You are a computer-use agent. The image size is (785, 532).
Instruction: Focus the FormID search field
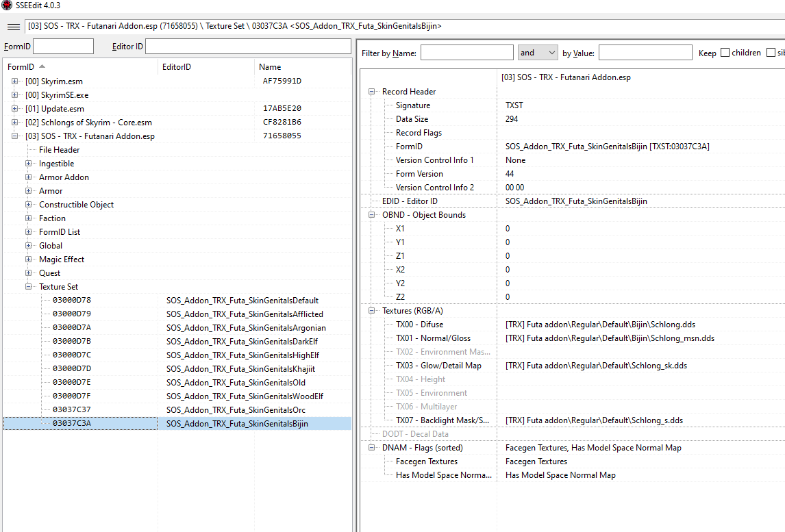pyautogui.click(x=63, y=46)
